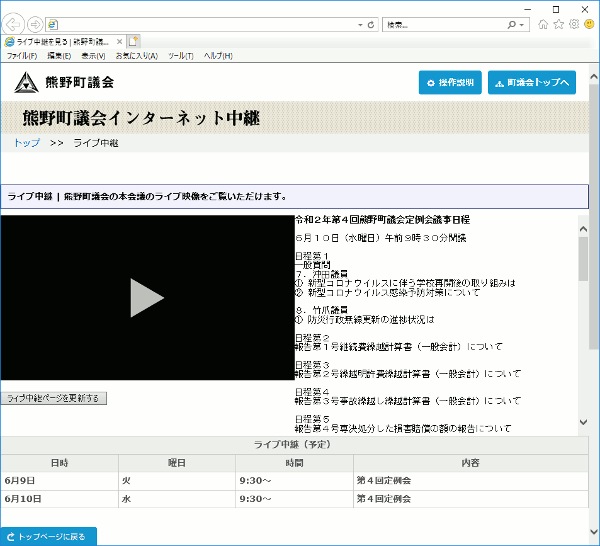Click the 日時 column header

pyautogui.click(x=59, y=463)
